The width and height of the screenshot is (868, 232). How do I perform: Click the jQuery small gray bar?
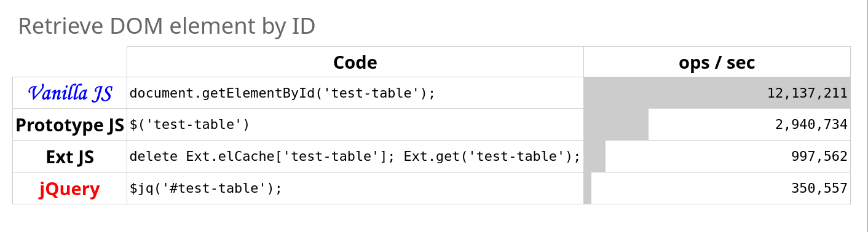(x=588, y=188)
